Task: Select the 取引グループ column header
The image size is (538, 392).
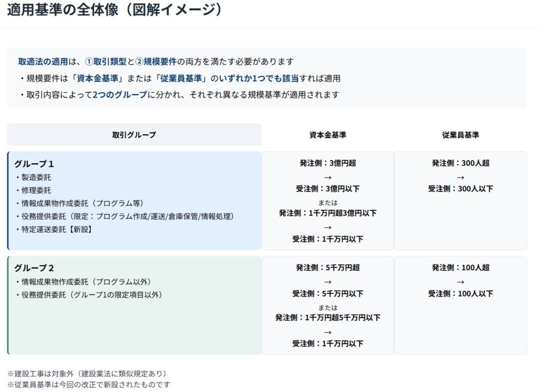Action: (x=134, y=135)
